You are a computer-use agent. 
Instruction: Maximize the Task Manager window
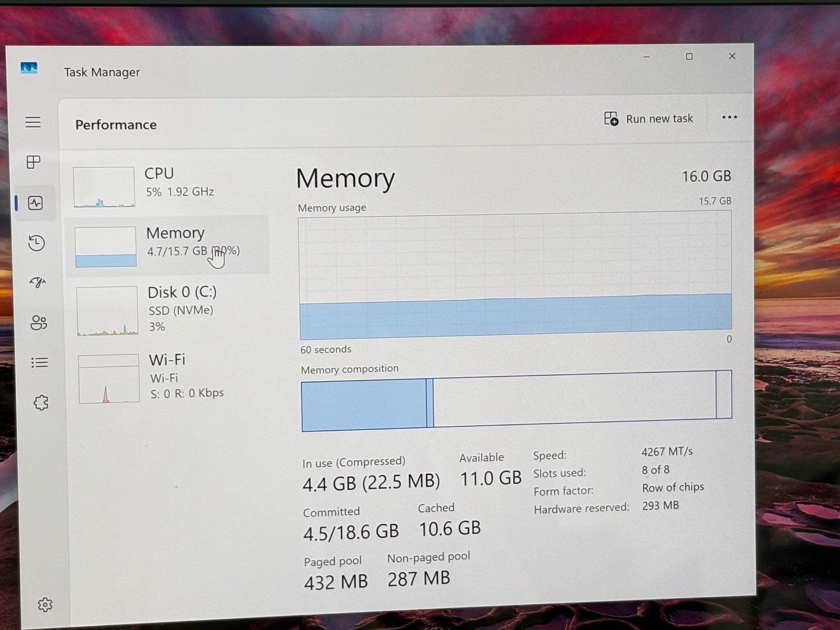(689, 57)
